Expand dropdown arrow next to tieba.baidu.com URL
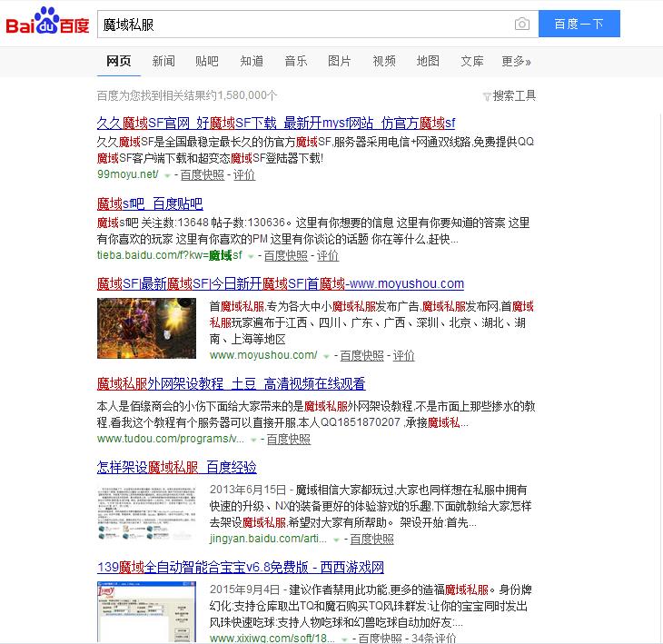Image resolution: width=663 pixels, height=644 pixels. pos(251,256)
